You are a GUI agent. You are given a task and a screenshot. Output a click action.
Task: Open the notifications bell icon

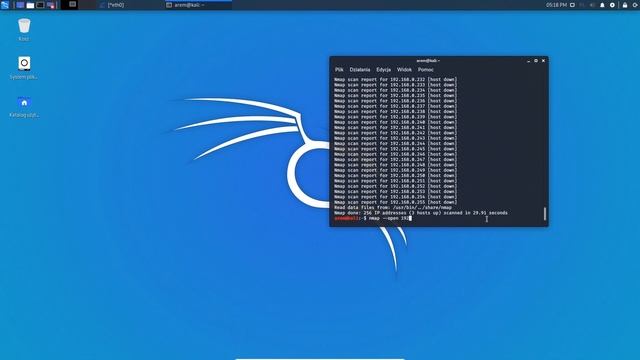(602, 5)
